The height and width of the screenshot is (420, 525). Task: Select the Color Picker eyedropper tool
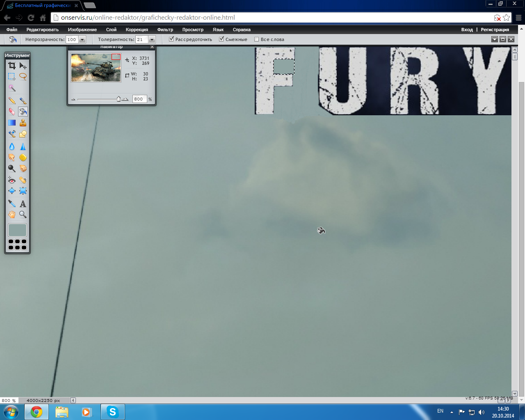point(12,203)
